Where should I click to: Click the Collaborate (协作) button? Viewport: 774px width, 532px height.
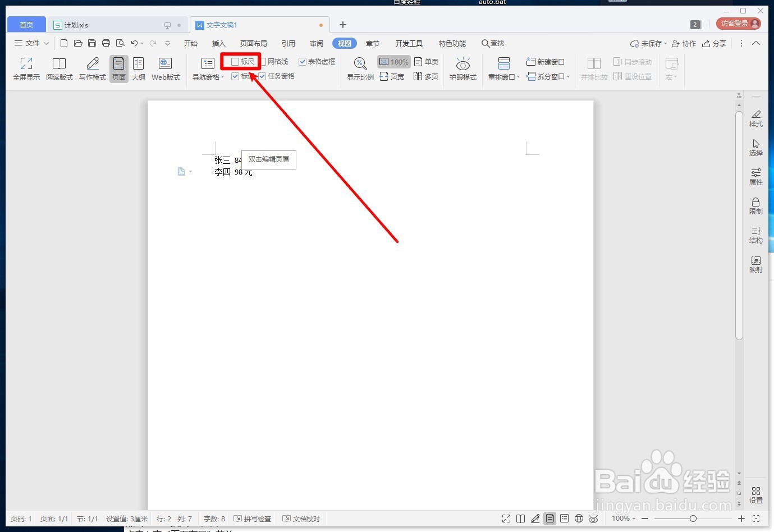pyautogui.click(x=684, y=43)
